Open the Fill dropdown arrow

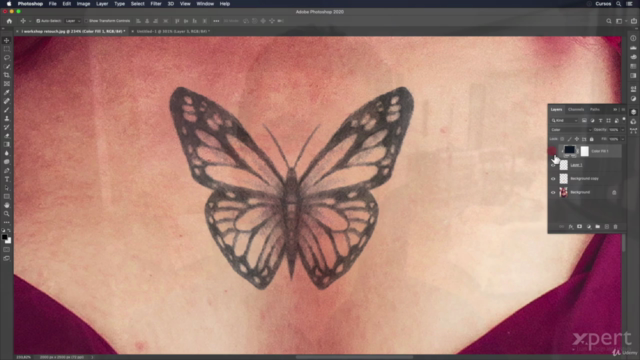[x=622, y=139]
